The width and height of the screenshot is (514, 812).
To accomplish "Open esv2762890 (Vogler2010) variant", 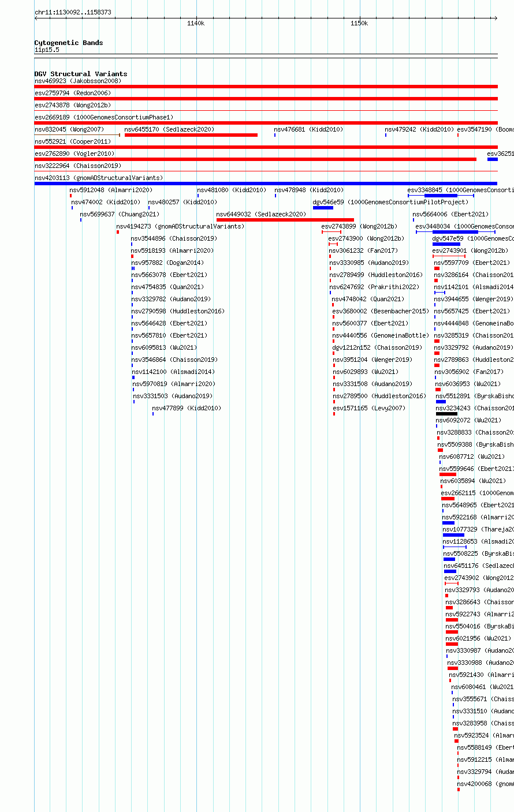I will tap(75, 154).
